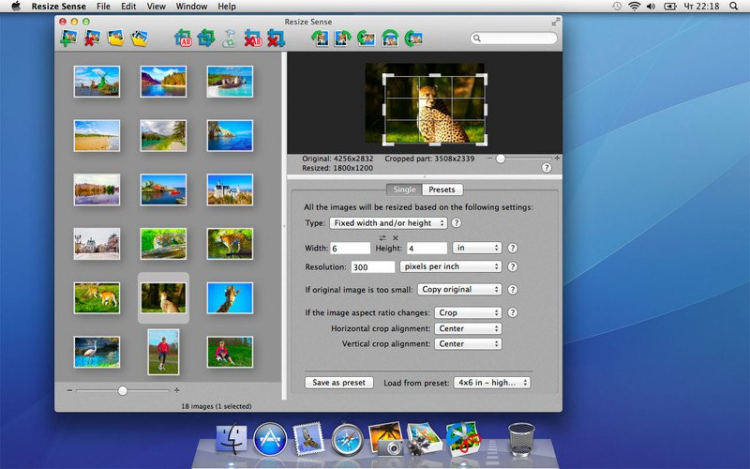Open Safari from the Dock

point(347,438)
